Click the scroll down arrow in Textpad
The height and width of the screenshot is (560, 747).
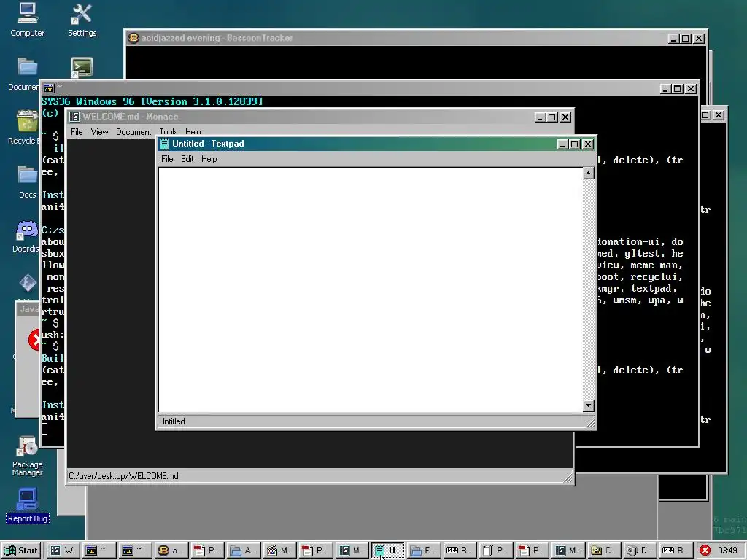point(589,405)
